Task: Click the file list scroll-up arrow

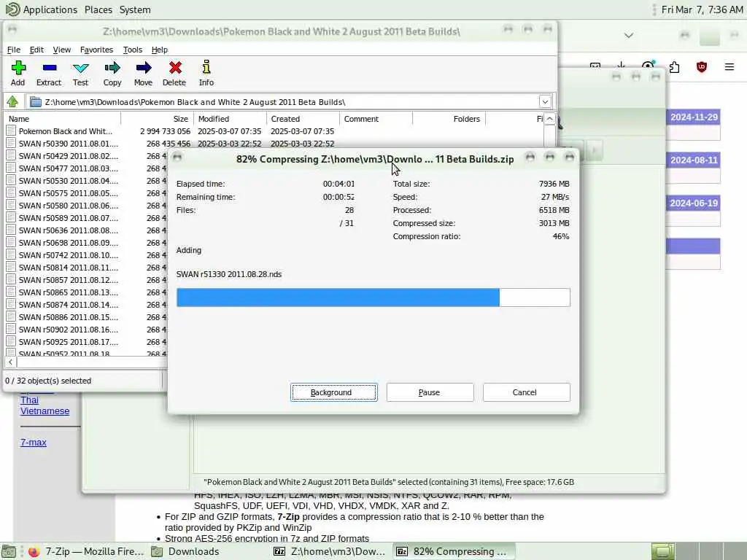Action: click(x=549, y=119)
